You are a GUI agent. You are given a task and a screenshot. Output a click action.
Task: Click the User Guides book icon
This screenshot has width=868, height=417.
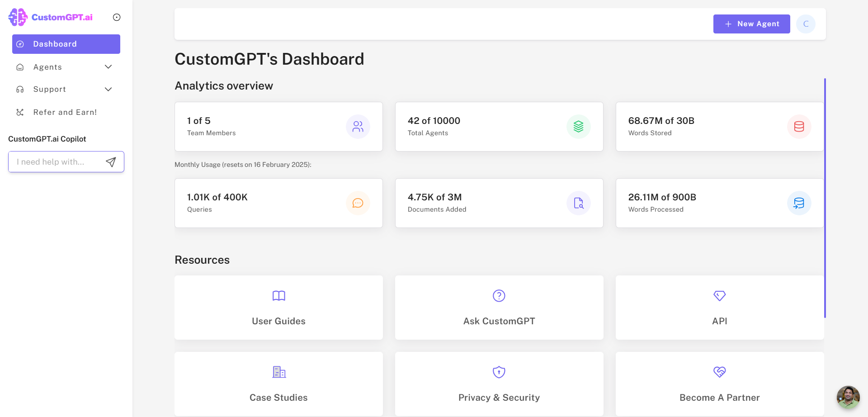279,296
